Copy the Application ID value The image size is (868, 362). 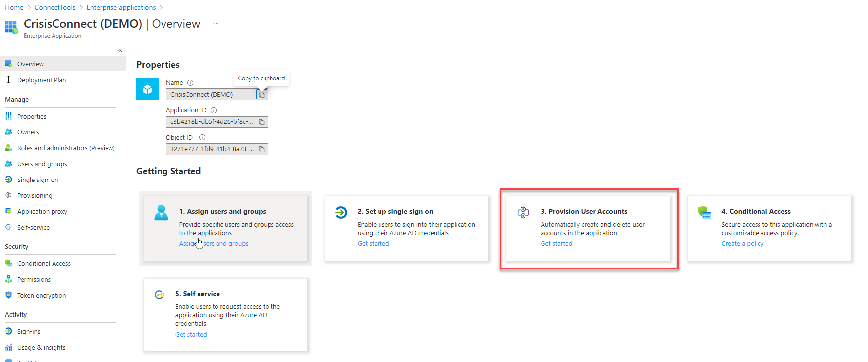click(x=262, y=122)
